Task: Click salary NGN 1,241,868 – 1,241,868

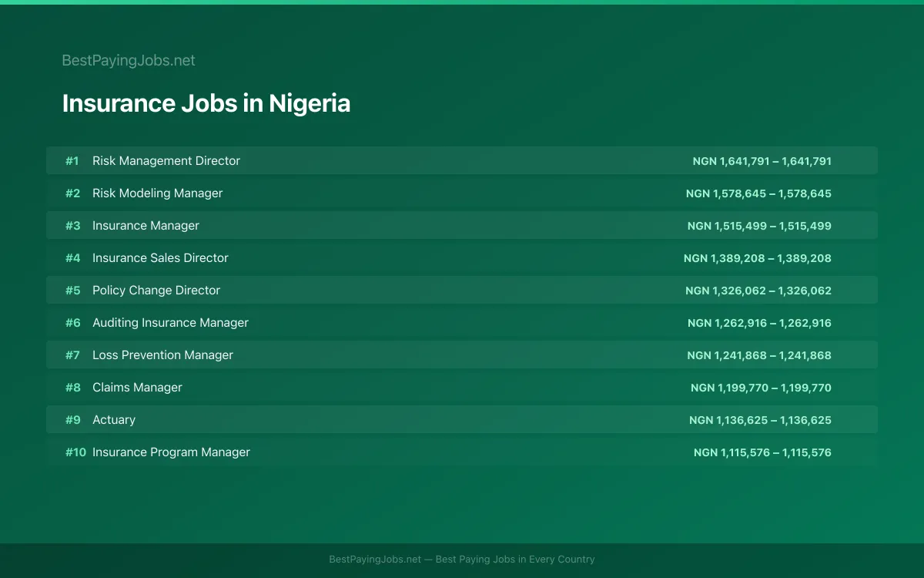Action: (x=759, y=355)
